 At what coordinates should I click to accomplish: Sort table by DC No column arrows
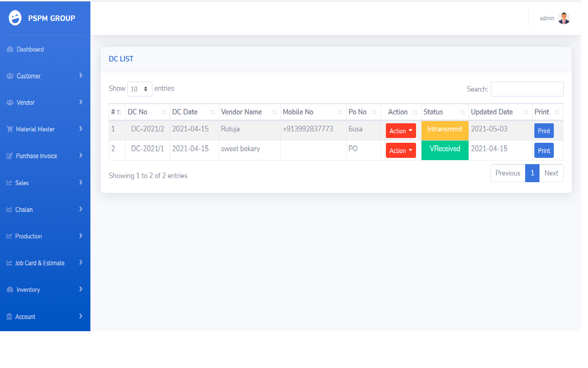(164, 112)
